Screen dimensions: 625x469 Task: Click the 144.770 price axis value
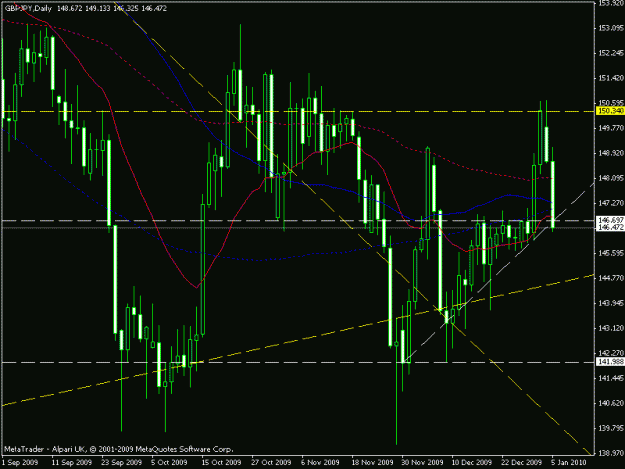point(611,278)
